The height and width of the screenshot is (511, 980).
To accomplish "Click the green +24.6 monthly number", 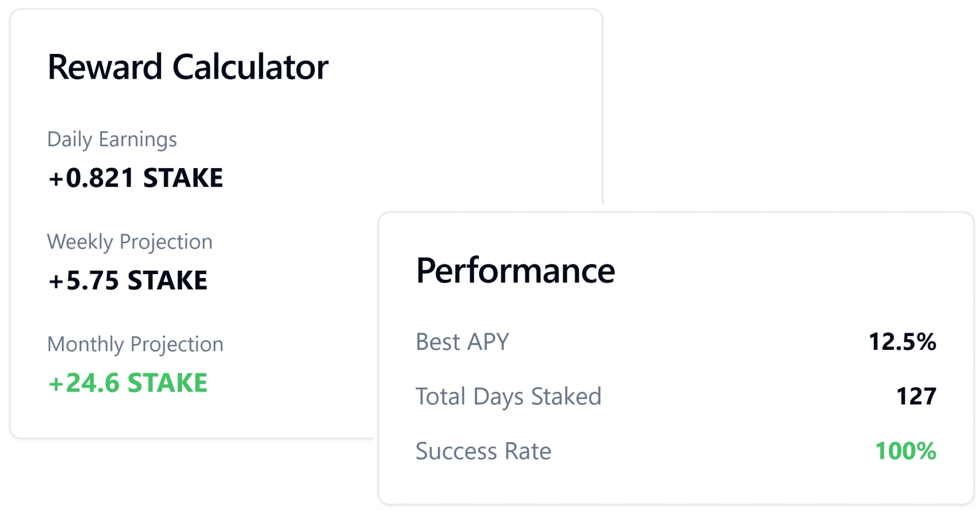I will pyautogui.click(x=84, y=383).
